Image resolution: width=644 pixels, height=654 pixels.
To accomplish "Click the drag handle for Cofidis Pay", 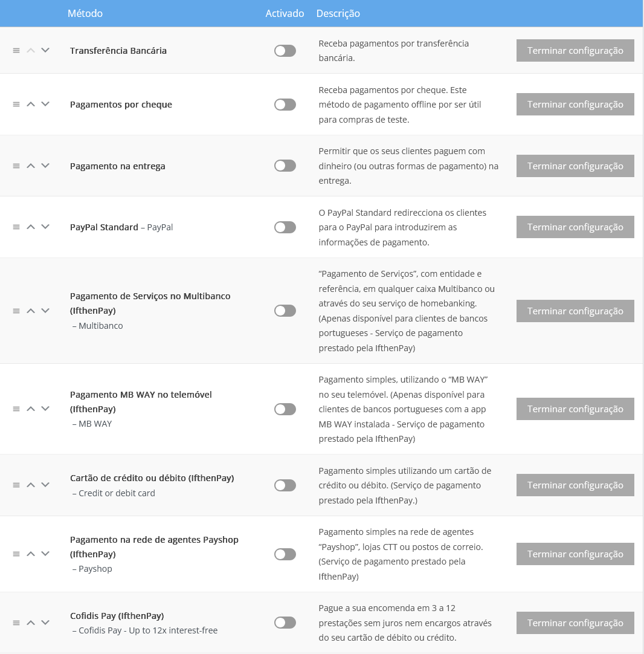I will (16, 623).
